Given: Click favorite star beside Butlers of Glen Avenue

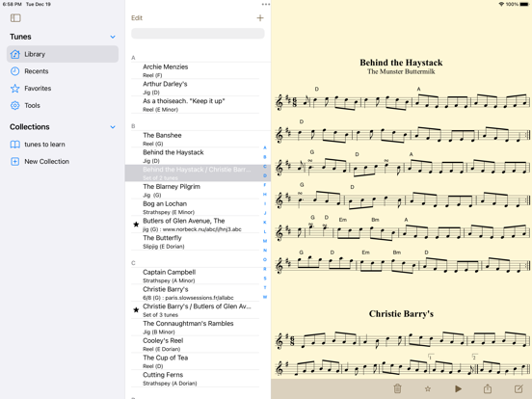Looking at the screenshot, I should tap(136, 225).
